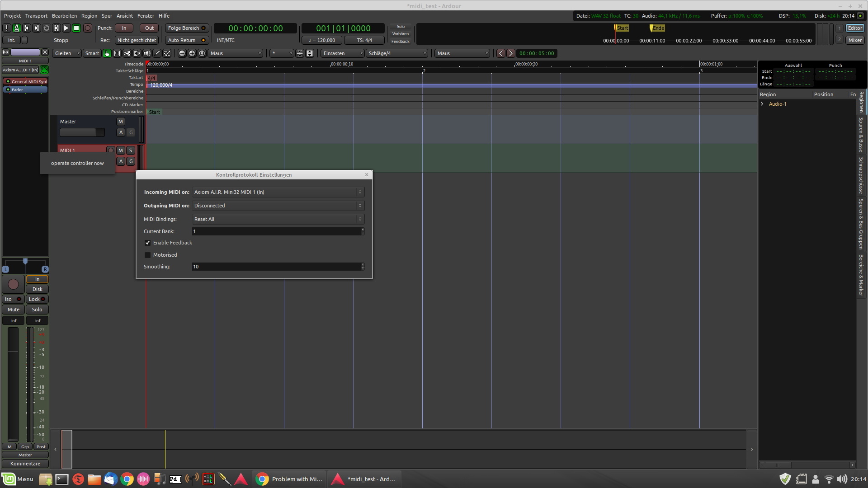Open the Transport menu
Viewport: 868px width, 488px height.
pyautogui.click(x=36, y=16)
